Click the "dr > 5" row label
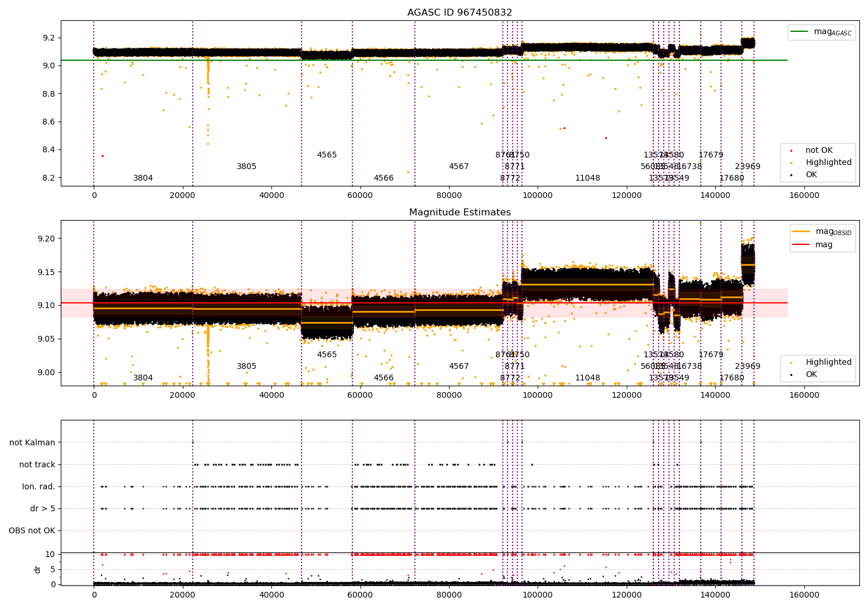Viewport: 868px width, 608px height. (x=43, y=508)
